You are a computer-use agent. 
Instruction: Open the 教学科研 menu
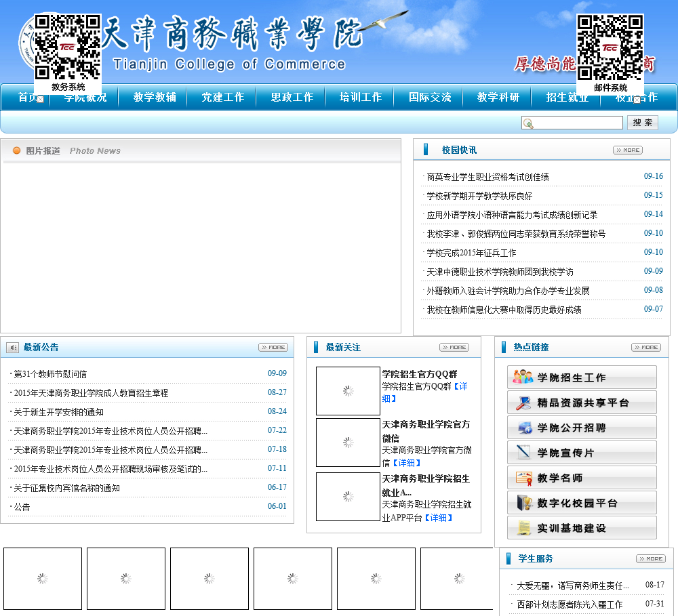(498, 98)
